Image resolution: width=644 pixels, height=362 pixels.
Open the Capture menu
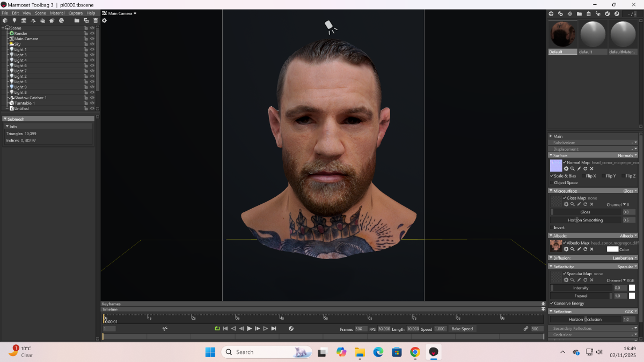point(76,13)
